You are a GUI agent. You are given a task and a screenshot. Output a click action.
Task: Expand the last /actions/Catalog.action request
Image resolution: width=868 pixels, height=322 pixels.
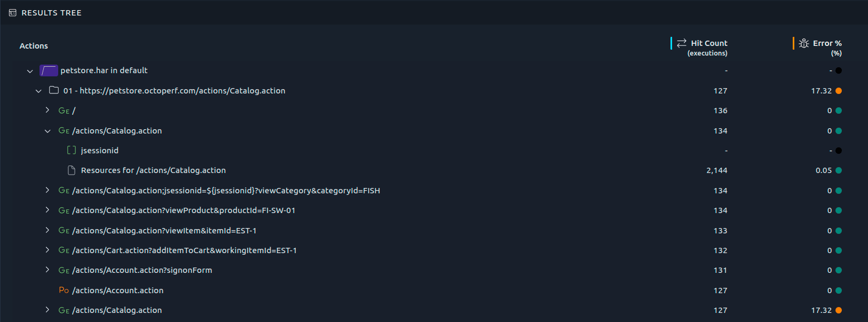click(x=47, y=310)
